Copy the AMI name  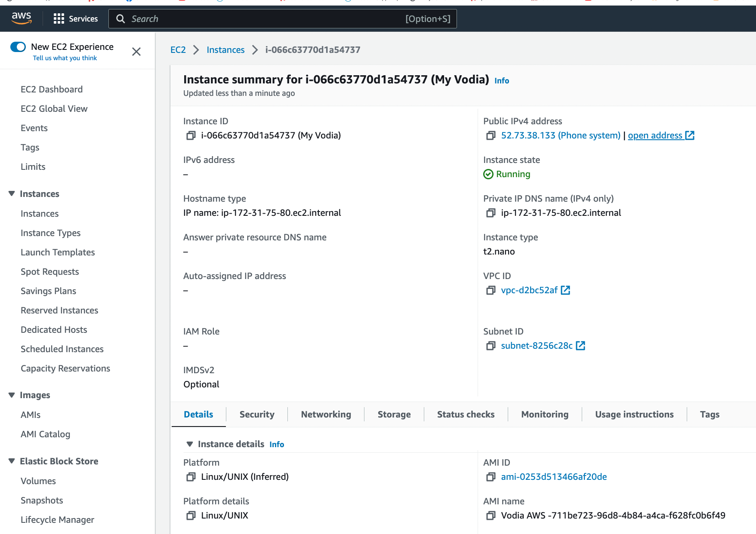491,516
